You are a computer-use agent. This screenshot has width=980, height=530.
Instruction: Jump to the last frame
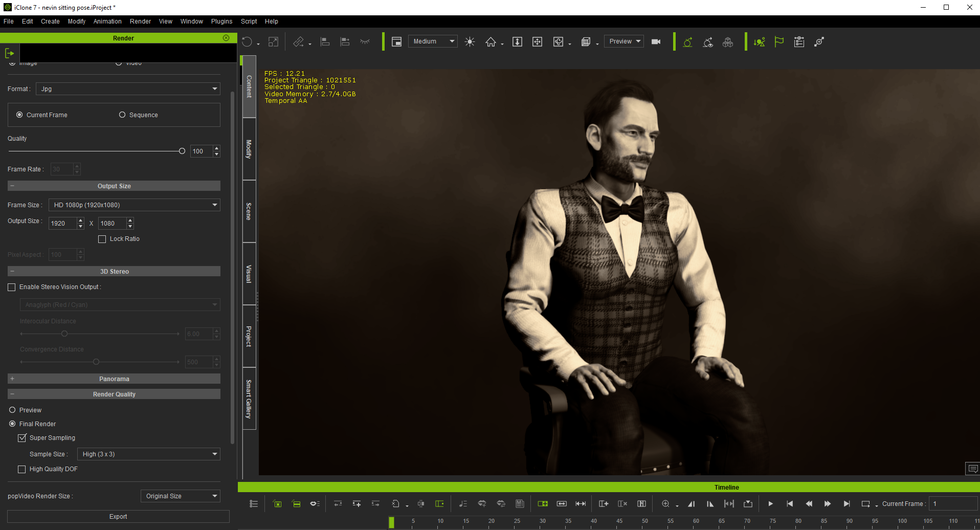[x=847, y=504]
